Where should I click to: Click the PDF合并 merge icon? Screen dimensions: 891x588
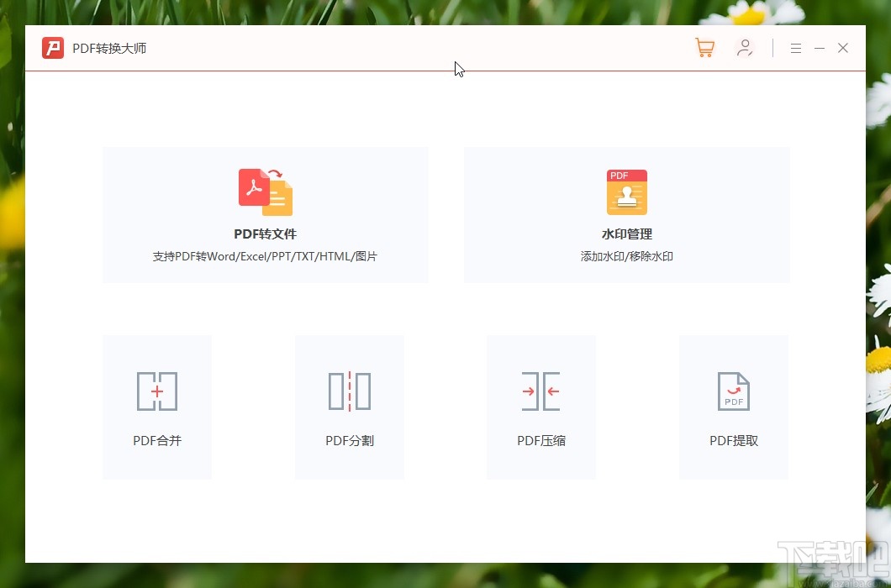(x=157, y=391)
